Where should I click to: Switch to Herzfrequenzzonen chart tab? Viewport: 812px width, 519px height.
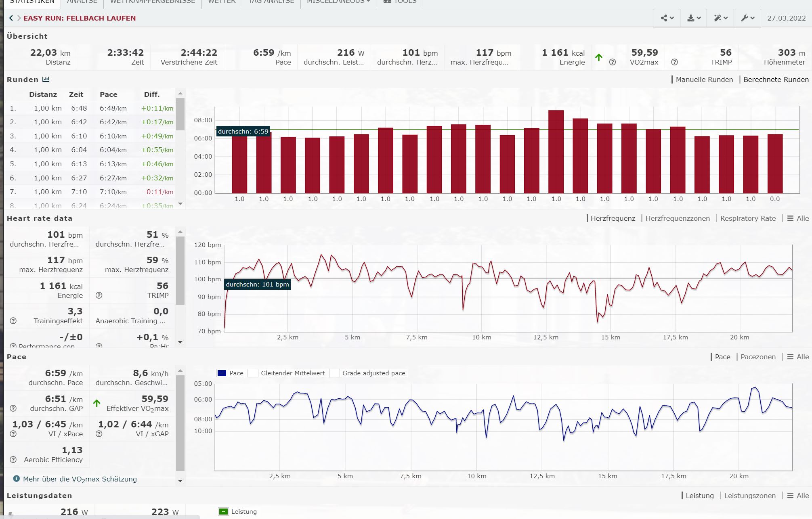click(x=677, y=218)
